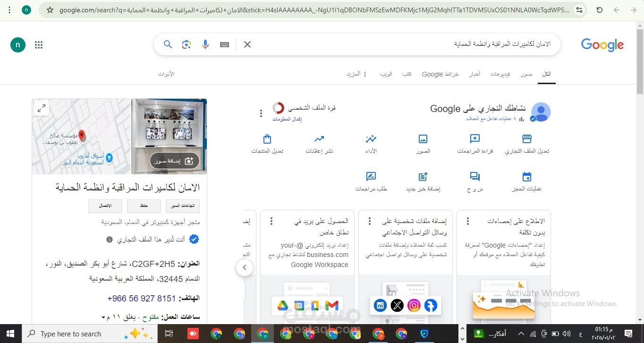Click the page's vertical scrollbar
Image resolution: width=644 pixels, height=343 pixels.
pyautogui.click(x=640, y=61)
